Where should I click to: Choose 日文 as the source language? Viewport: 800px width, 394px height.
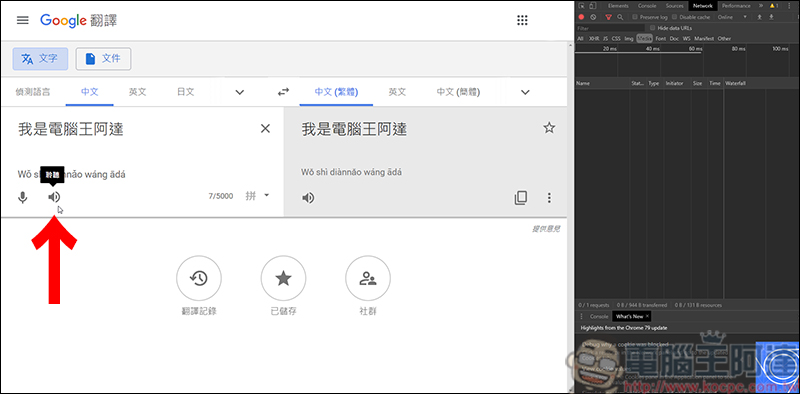point(185,92)
